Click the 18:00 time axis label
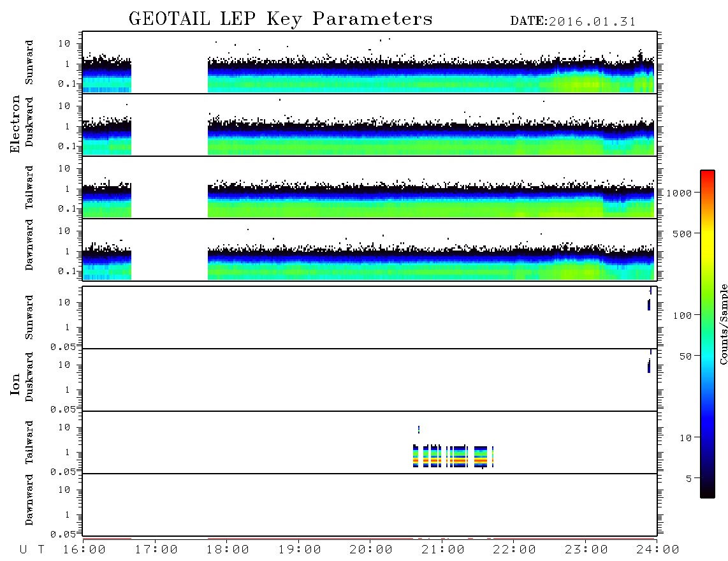Viewport: 728px width, 561px height. coord(228,550)
